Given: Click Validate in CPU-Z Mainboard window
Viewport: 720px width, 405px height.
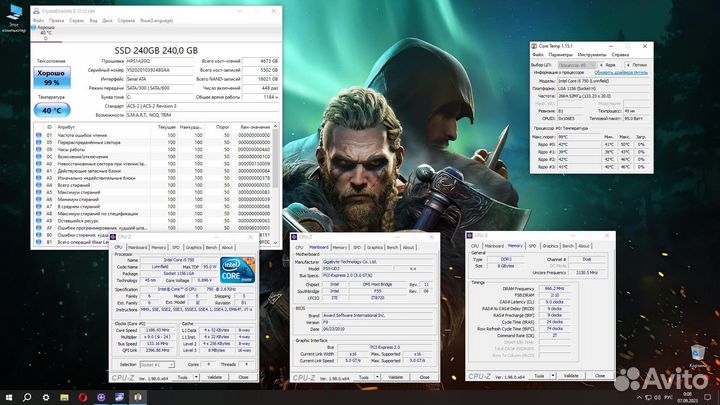Looking at the screenshot, I should point(395,377).
